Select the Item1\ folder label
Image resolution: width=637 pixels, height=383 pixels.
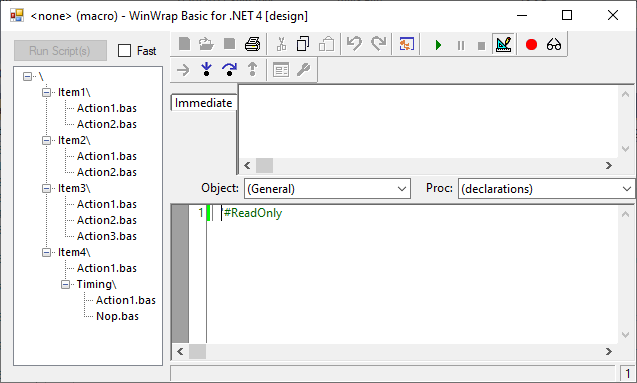(x=74, y=92)
